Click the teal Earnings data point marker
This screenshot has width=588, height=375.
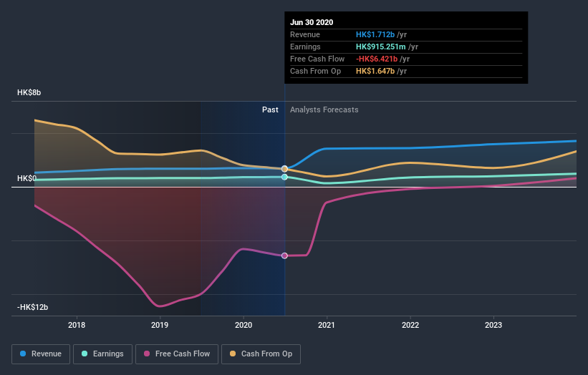pos(284,177)
